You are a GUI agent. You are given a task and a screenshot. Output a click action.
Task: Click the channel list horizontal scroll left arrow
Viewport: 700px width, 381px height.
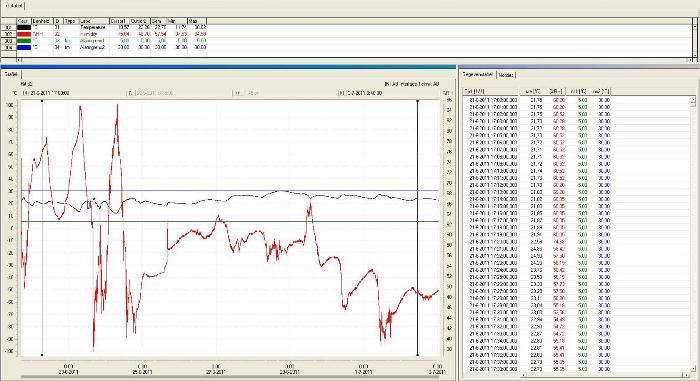point(18,59)
